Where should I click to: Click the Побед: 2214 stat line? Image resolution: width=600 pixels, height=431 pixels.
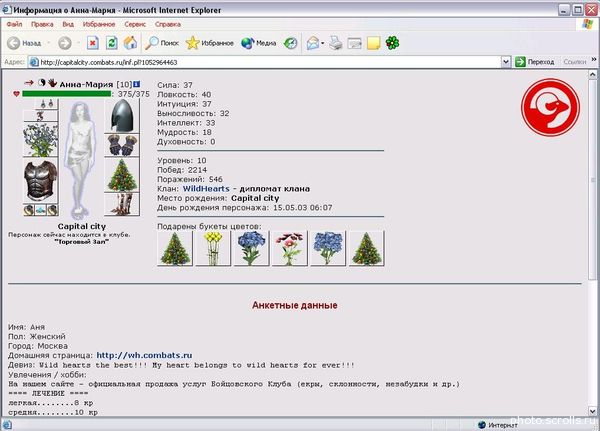(x=182, y=170)
